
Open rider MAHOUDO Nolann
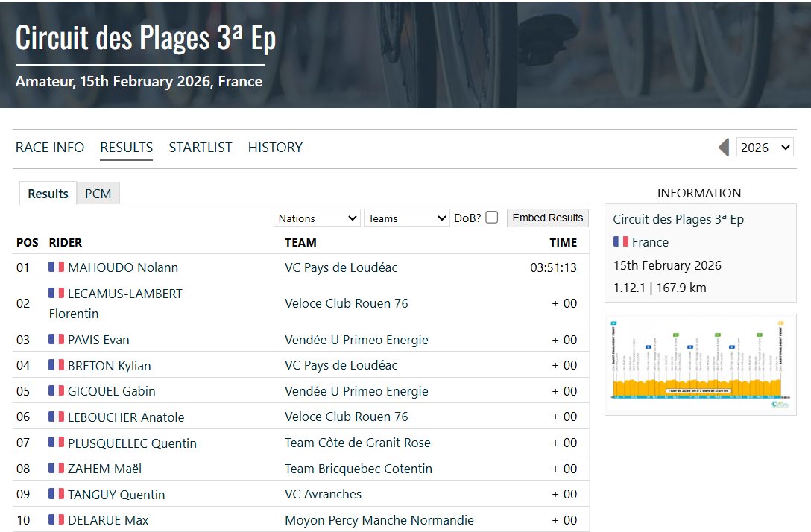123,267
